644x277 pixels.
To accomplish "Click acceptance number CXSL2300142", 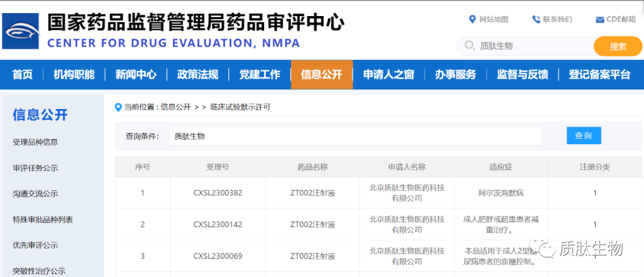I will pos(218,225).
